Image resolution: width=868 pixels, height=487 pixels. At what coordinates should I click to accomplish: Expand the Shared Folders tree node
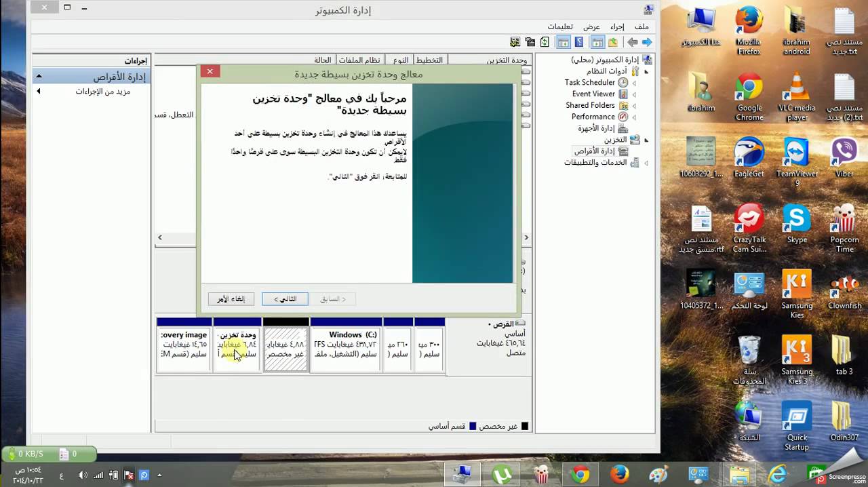point(634,106)
